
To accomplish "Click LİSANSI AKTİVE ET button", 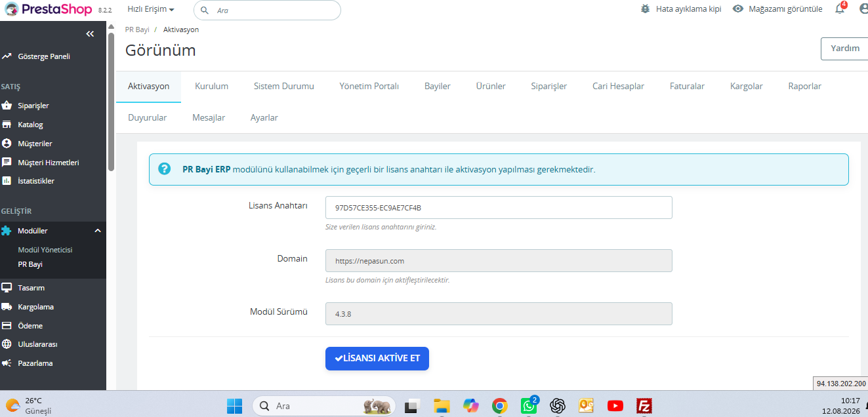I will pyautogui.click(x=377, y=359).
